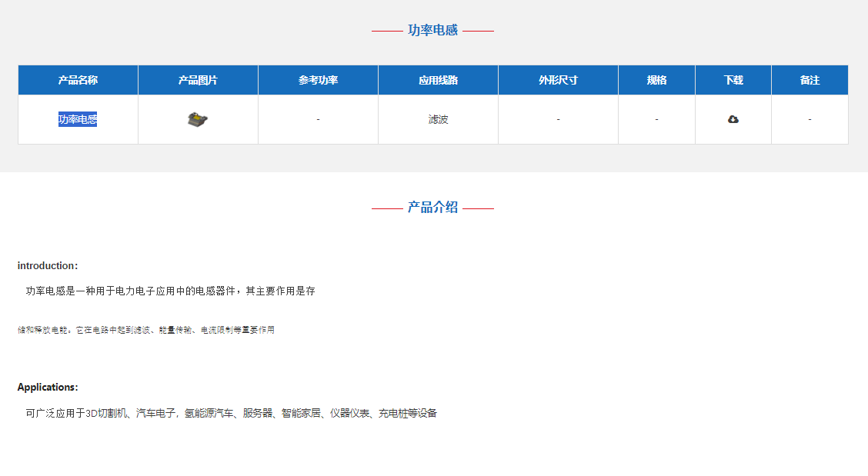Click the dash under 备注
Viewport: 868px width, 476px height.
(810, 119)
